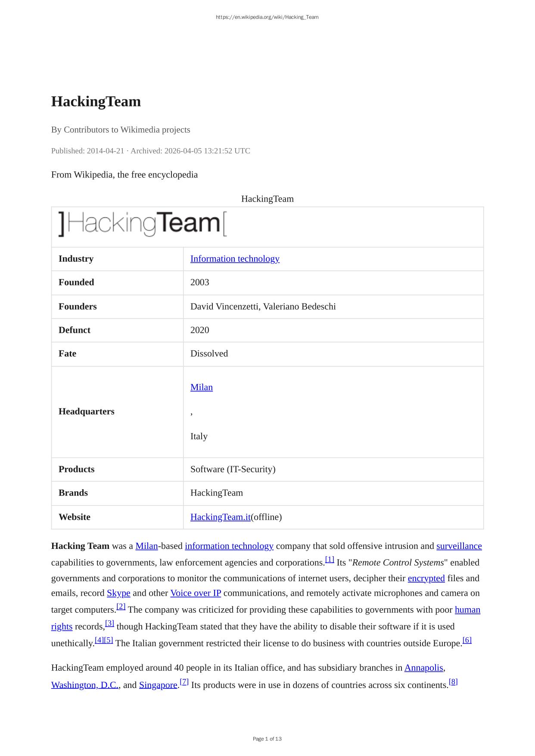This screenshot has width=535, height=756.
Task: Open reference [8] after six continents
Action: (x=453, y=682)
